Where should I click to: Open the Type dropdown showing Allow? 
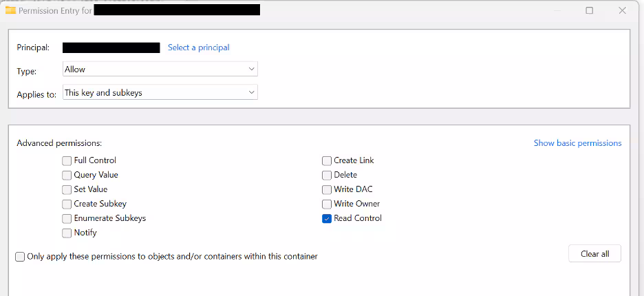pos(160,69)
